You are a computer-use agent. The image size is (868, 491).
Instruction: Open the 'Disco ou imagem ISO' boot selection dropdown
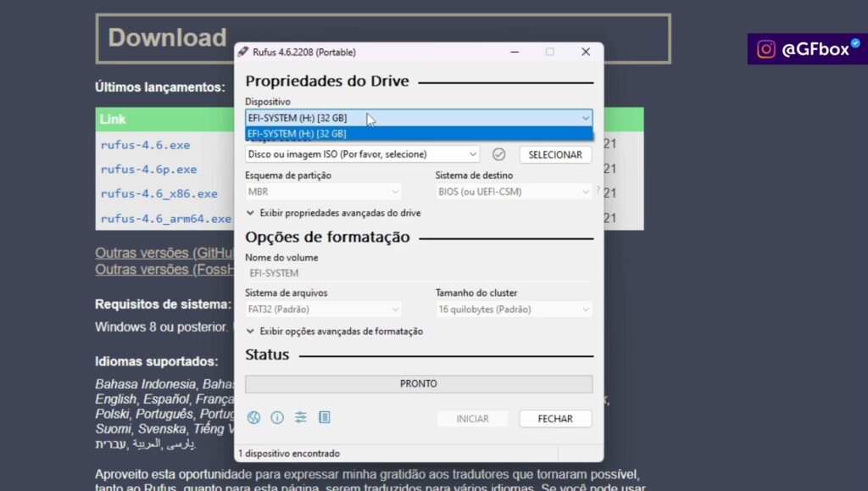tap(363, 154)
